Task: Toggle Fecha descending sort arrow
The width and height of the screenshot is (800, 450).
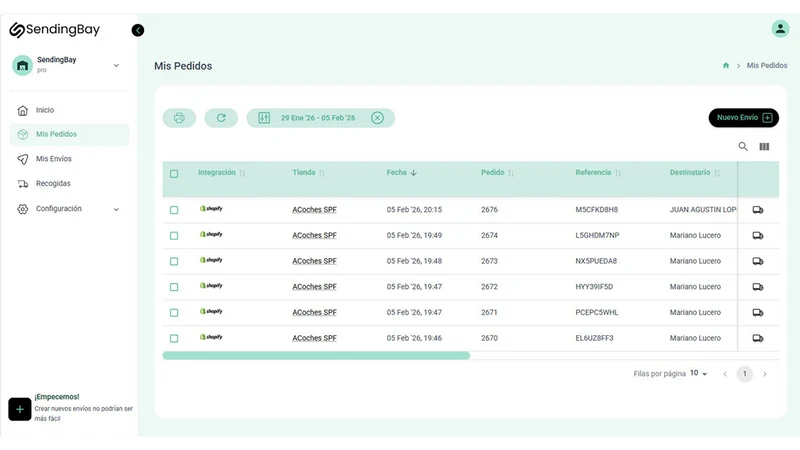Action: pos(413,173)
